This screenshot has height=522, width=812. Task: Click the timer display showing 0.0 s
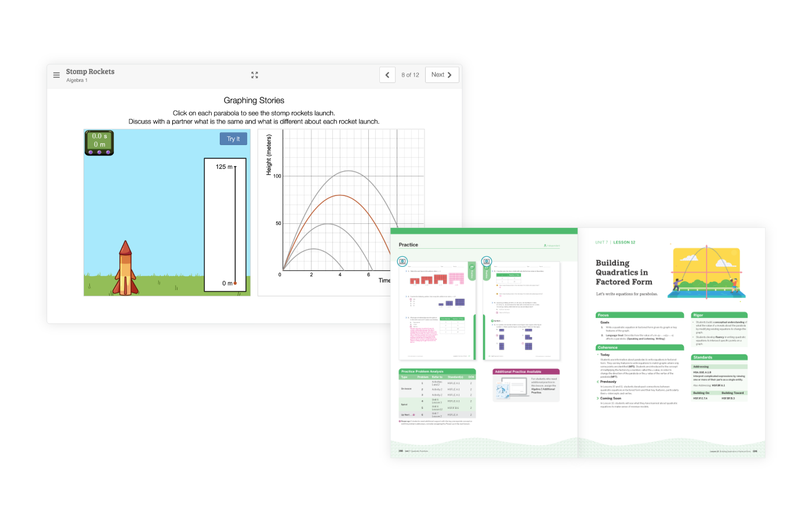(x=99, y=139)
